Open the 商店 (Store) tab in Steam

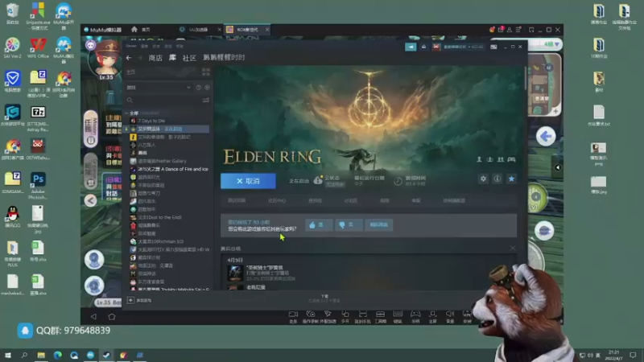click(x=155, y=58)
